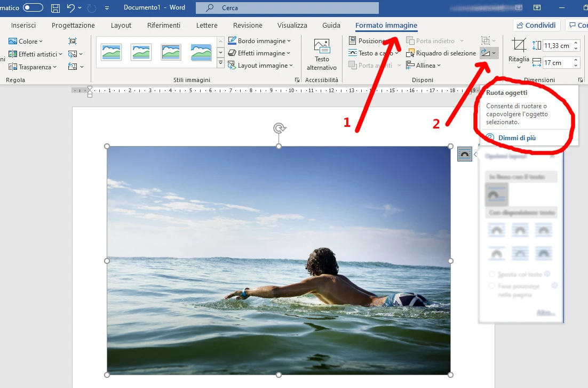Image resolution: width=588 pixels, height=388 pixels.
Task: Click the Undo arrow icon
Action: coord(70,8)
